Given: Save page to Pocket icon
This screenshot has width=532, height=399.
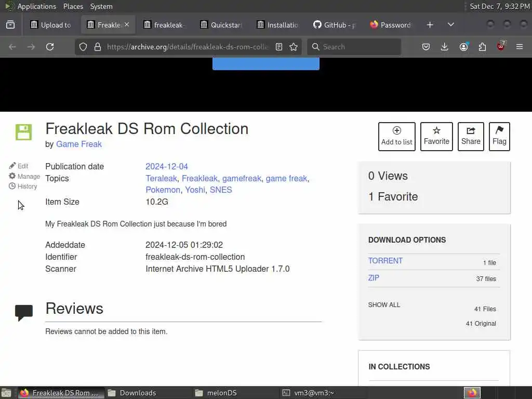Looking at the screenshot, I should tap(426, 47).
